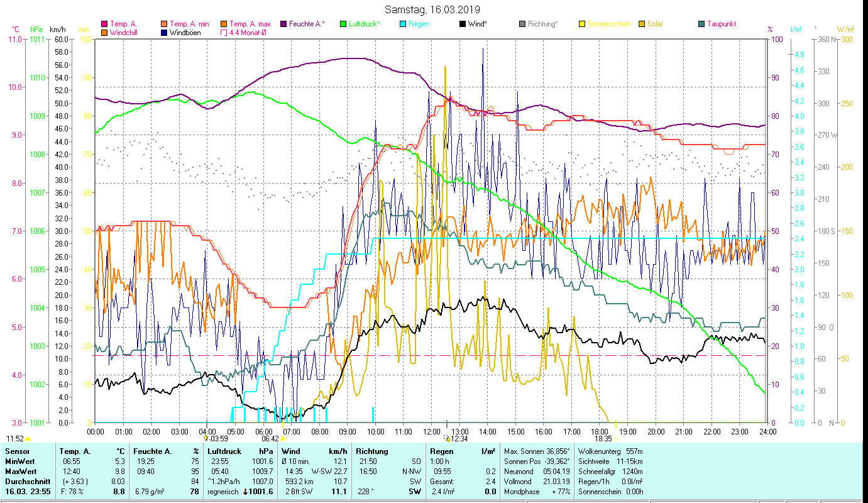Viewport: 868px width, 503px height.
Task: Click the MinWert row label
Action: [x=21, y=462]
